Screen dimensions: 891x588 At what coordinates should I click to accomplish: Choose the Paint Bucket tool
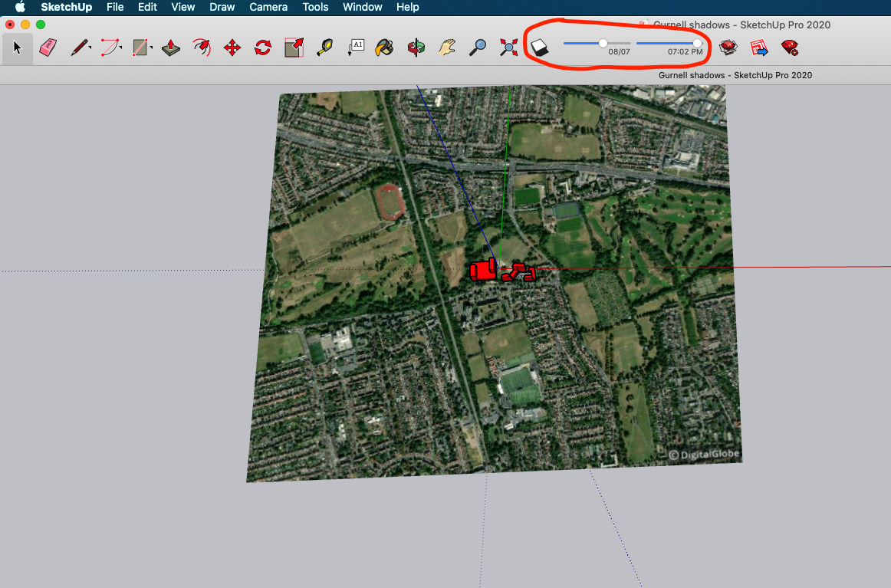point(385,48)
